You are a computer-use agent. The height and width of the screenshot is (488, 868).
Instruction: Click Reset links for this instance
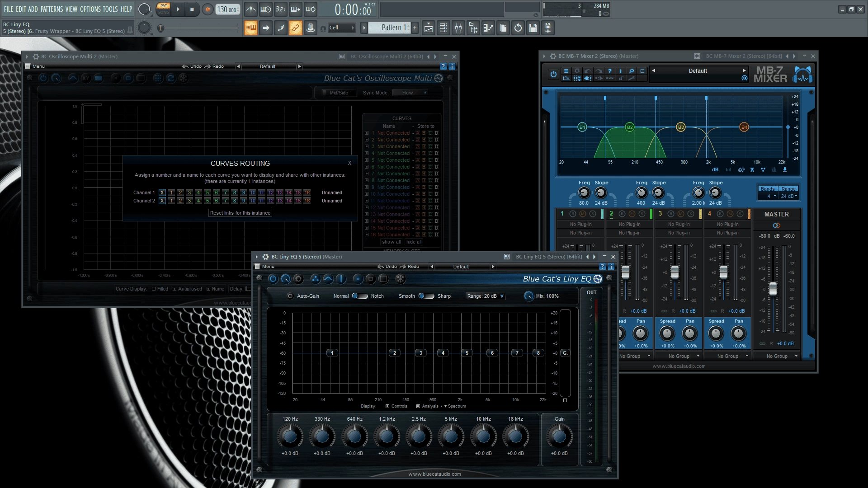(240, 213)
